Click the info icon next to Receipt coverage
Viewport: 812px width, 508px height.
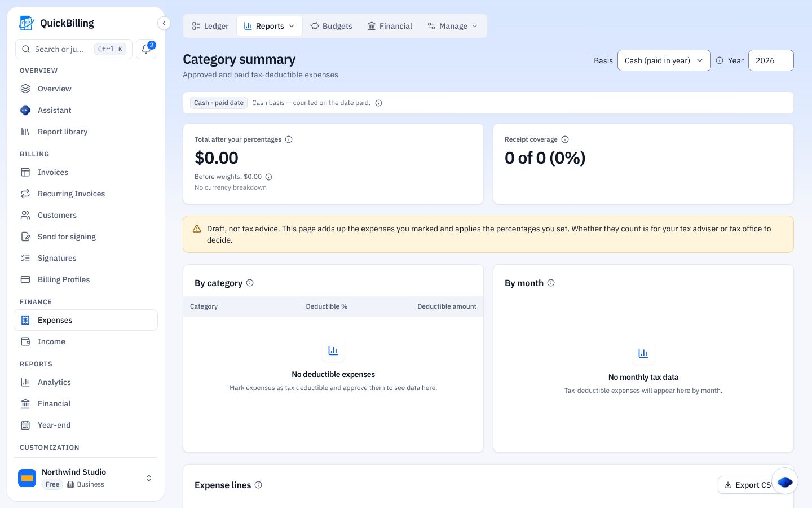[565, 139]
